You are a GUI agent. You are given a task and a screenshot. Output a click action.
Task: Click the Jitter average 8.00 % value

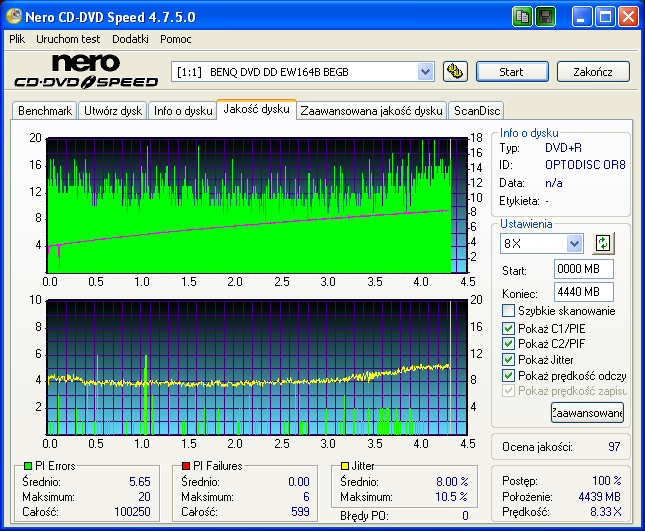pyautogui.click(x=452, y=482)
